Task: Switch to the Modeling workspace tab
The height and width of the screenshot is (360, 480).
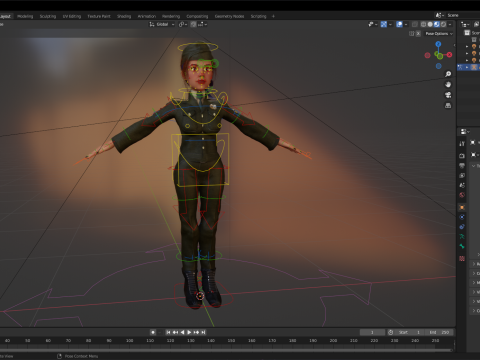Action: (25, 16)
